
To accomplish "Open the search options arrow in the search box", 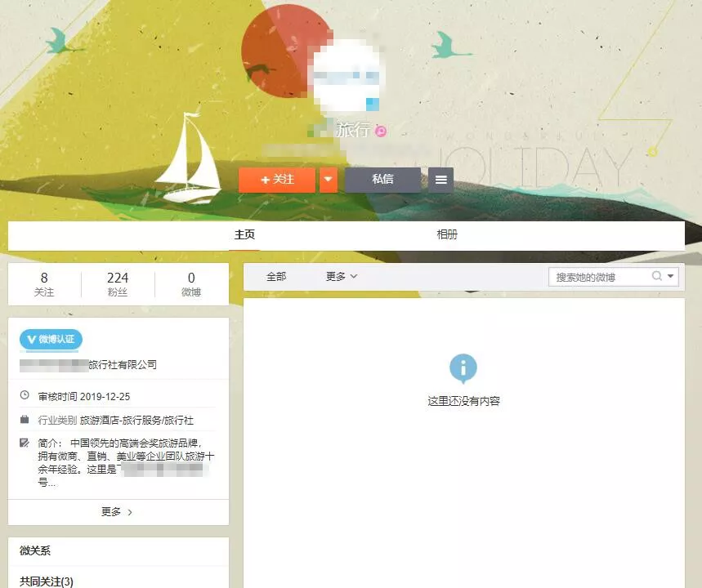I will [x=671, y=276].
